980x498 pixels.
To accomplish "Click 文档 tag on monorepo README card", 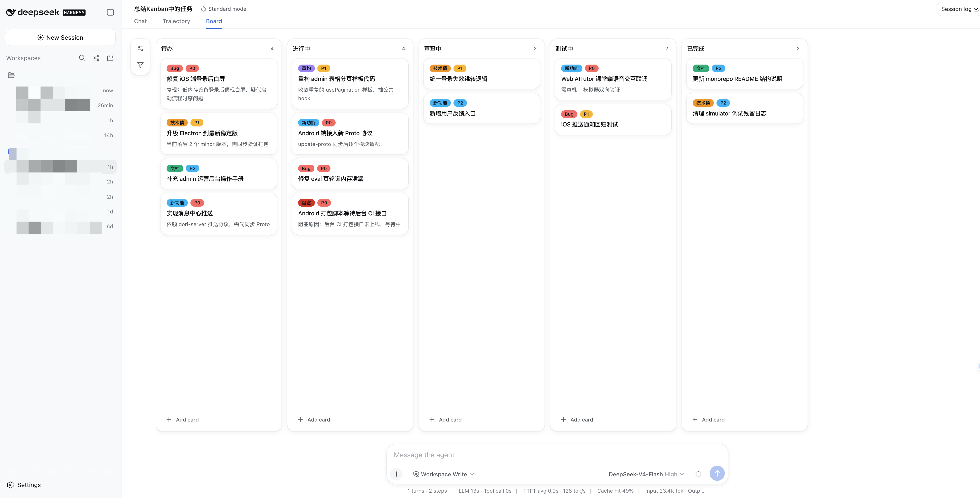I will [x=701, y=68].
